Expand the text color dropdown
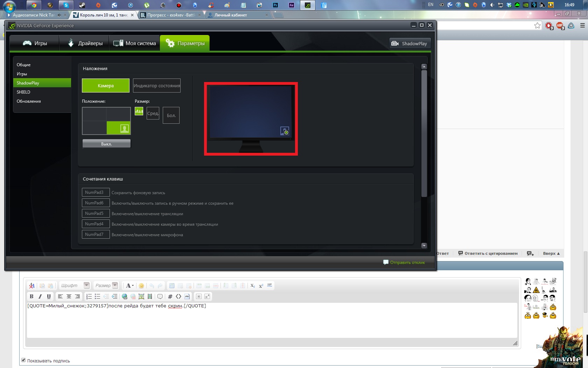The image size is (588, 368). coord(132,286)
